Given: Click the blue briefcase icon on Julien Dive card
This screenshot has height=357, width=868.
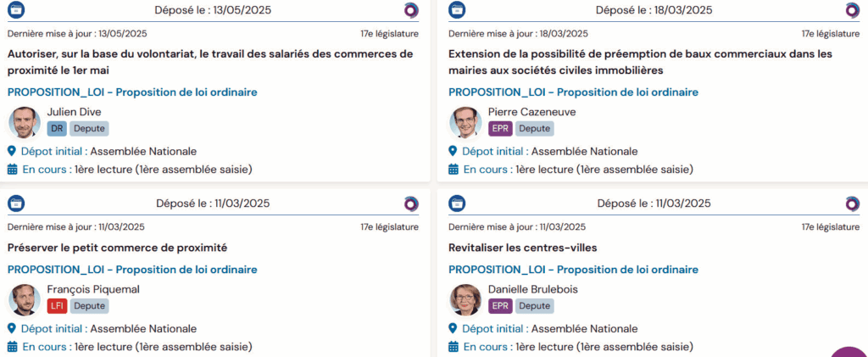Looking at the screenshot, I should click(x=16, y=10).
